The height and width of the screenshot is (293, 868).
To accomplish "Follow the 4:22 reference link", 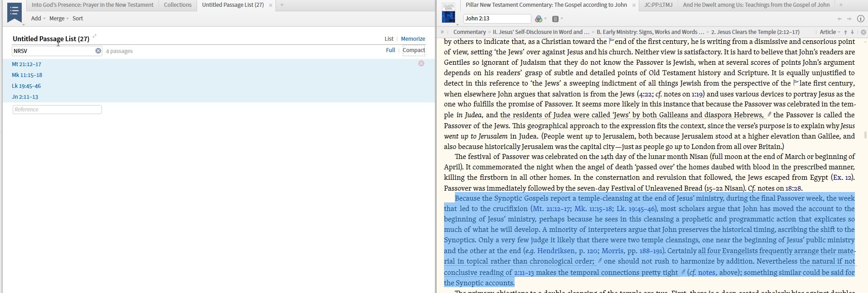I will point(645,94).
